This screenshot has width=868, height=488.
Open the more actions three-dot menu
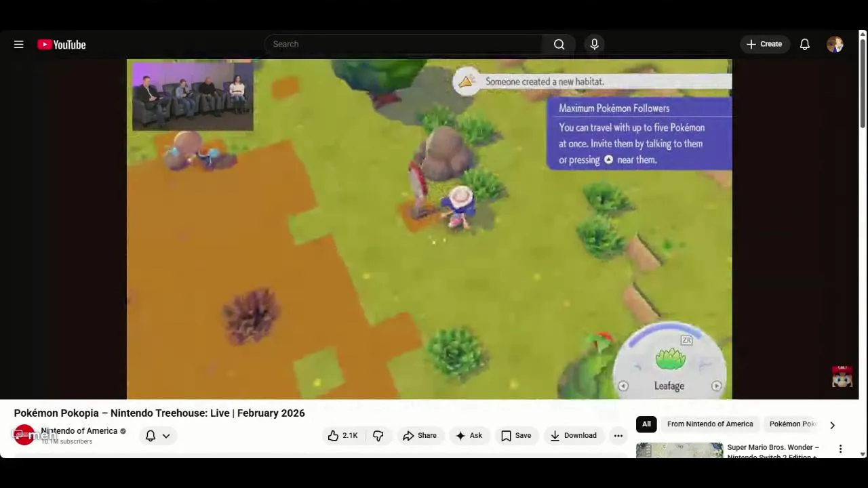coord(618,436)
